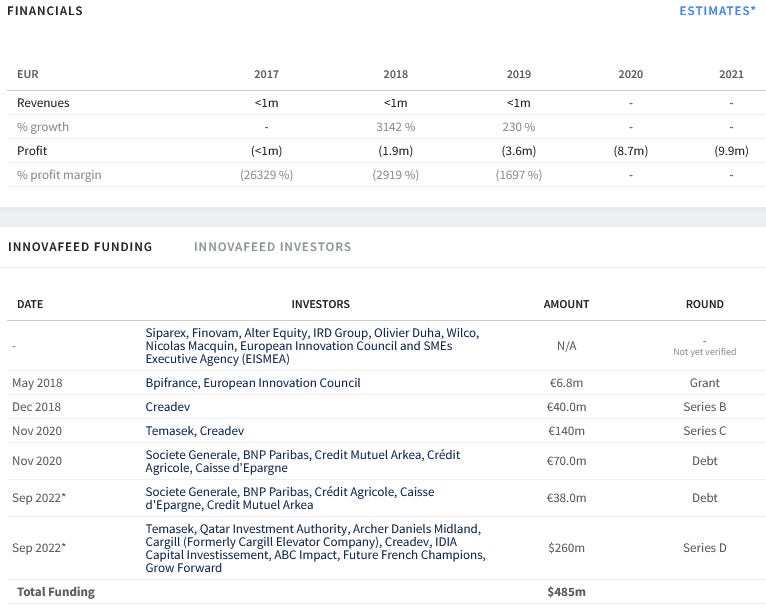This screenshot has width=766, height=614.
Task: Select the 2019 column header
Action: click(519, 74)
